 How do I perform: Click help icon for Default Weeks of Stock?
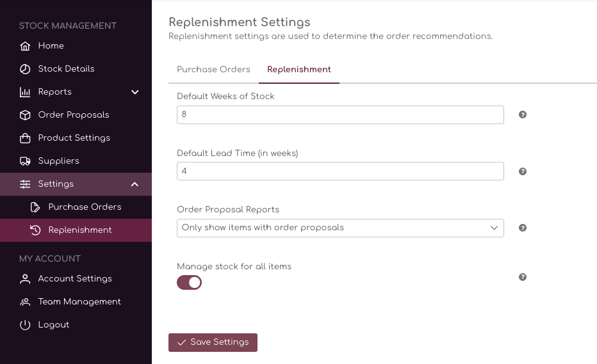point(523,115)
